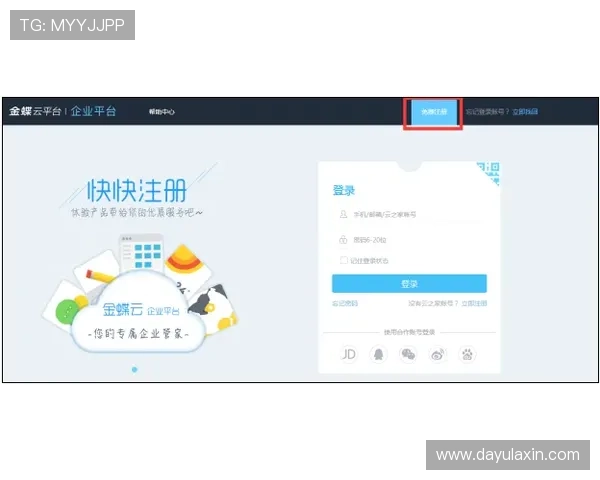Click the wide blue 登录 button
Screen dimensions: 600x480
click(409, 284)
